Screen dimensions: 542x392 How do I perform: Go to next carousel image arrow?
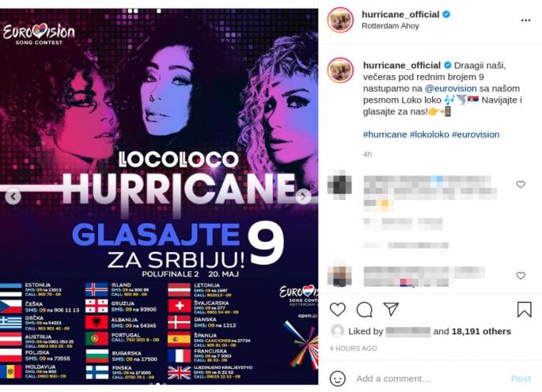click(303, 197)
